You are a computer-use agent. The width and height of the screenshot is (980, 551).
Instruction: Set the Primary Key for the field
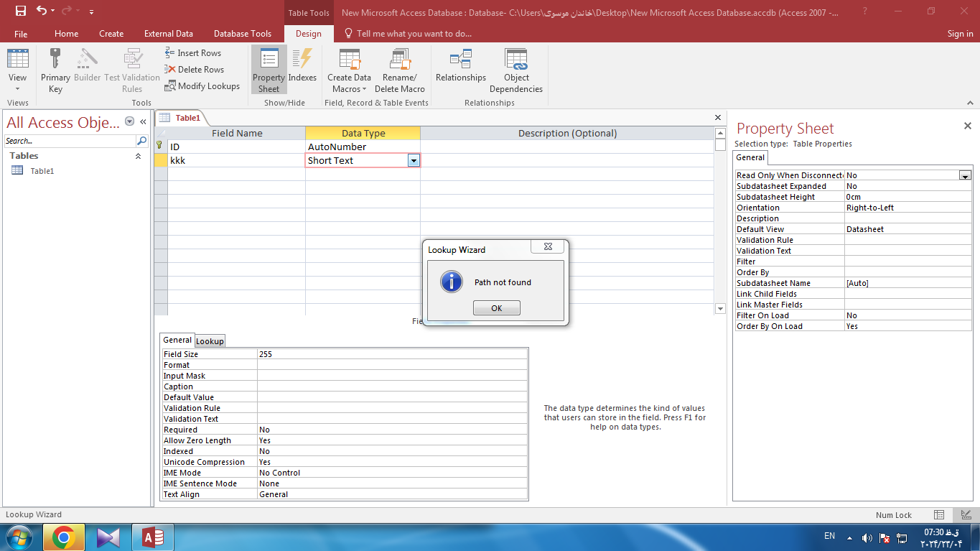pyautogui.click(x=55, y=72)
